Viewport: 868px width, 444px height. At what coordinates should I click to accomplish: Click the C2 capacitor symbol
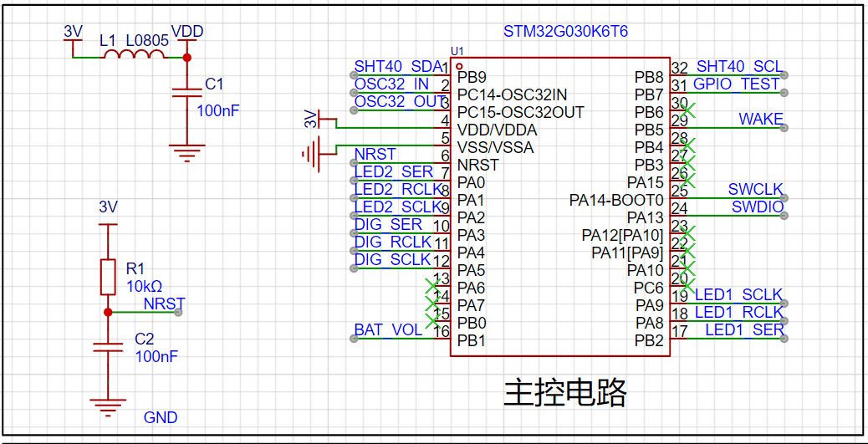click(108, 347)
